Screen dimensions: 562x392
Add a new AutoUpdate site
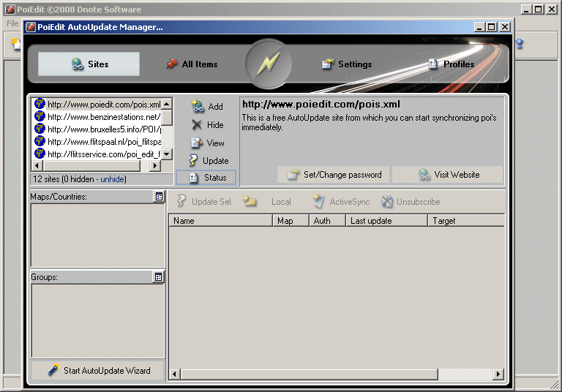(x=207, y=107)
